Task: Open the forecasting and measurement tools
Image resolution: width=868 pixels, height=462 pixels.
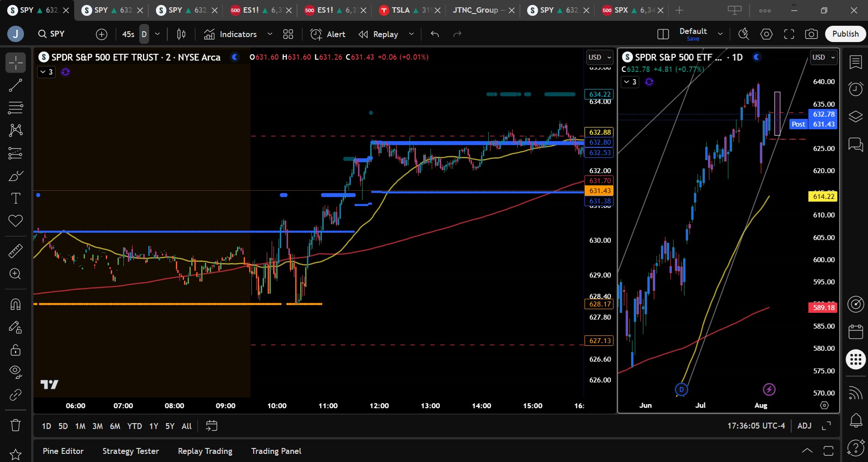Action: (x=15, y=153)
